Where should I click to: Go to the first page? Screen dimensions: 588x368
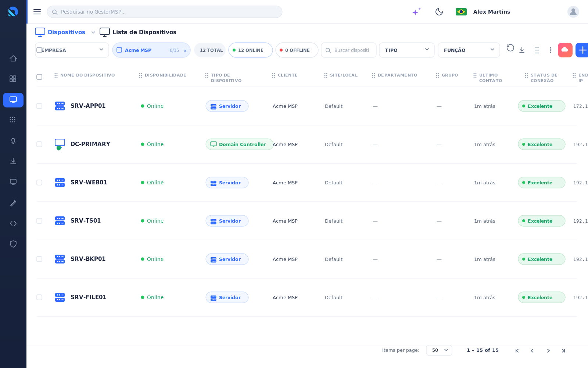tap(517, 351)
